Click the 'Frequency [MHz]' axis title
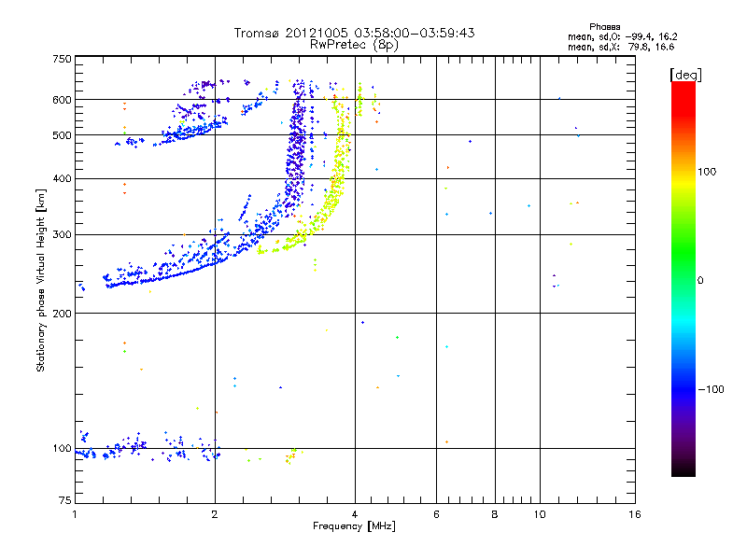This screenshot has width=747, height=560. [x=354, y=526]
